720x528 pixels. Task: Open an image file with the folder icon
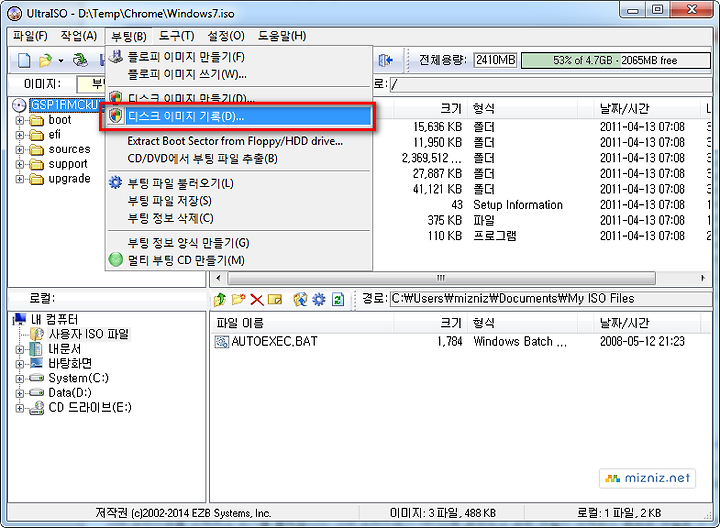[45, 60]
